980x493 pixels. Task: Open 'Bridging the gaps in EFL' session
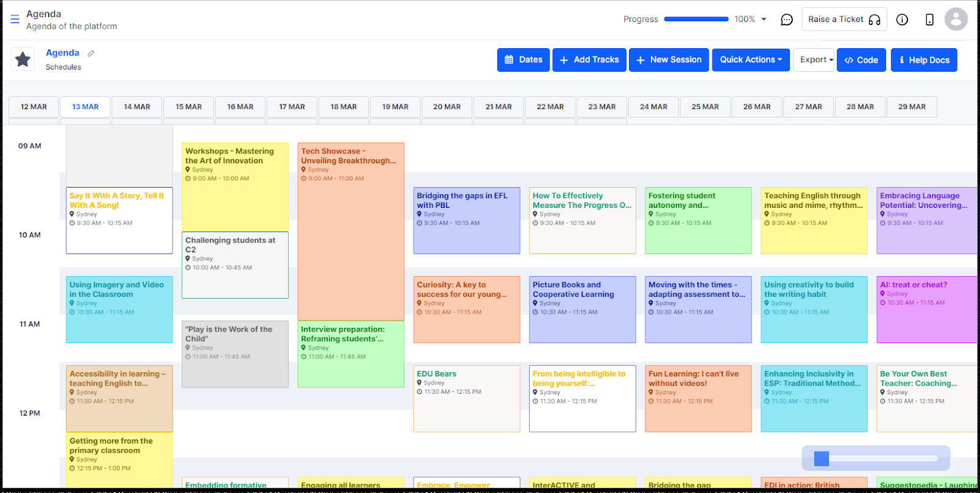click(467, 221)
